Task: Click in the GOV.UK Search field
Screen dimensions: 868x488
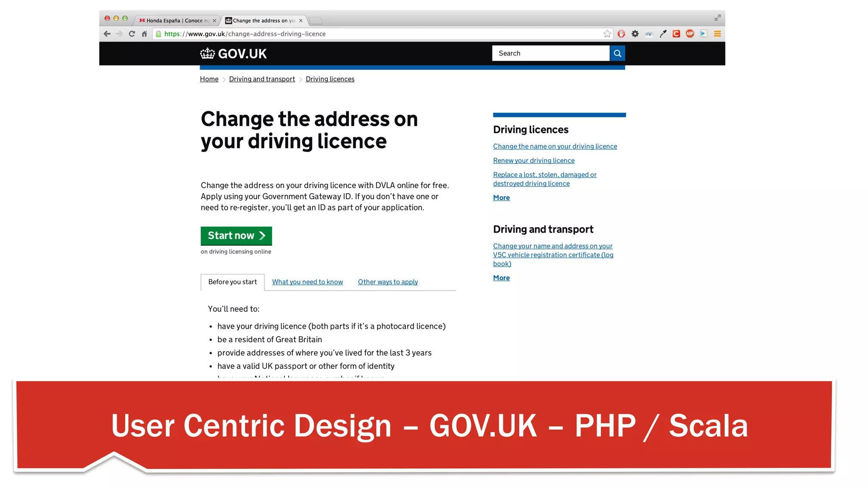Action: click(x=551, y=53)
